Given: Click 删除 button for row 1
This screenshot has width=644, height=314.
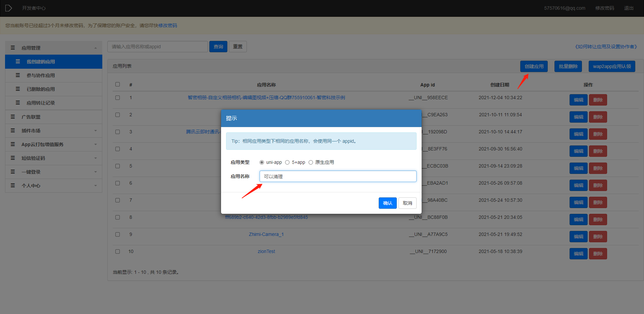Looking at the screenshot, I should pos(598,100).
